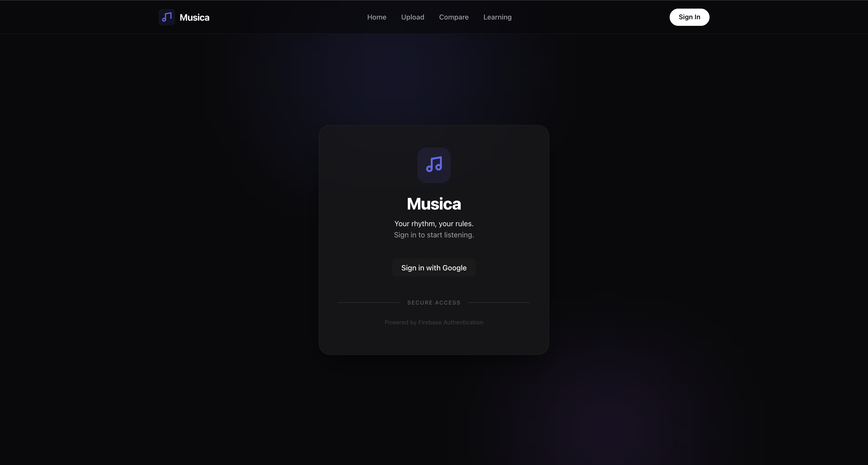Go to the Home page
This screenshot has width=868, height=465.
click(x=377, y=17)
